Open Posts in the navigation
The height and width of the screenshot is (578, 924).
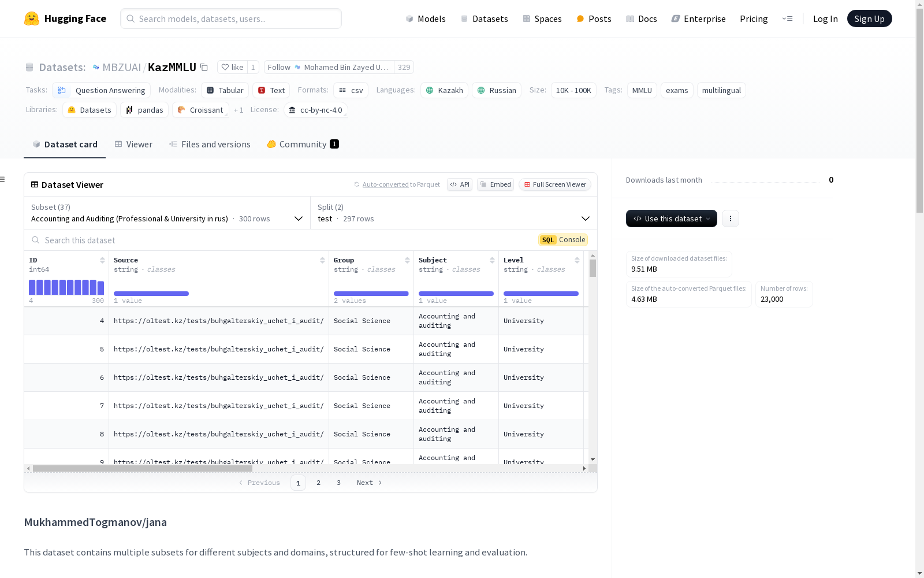pos(594,18)
